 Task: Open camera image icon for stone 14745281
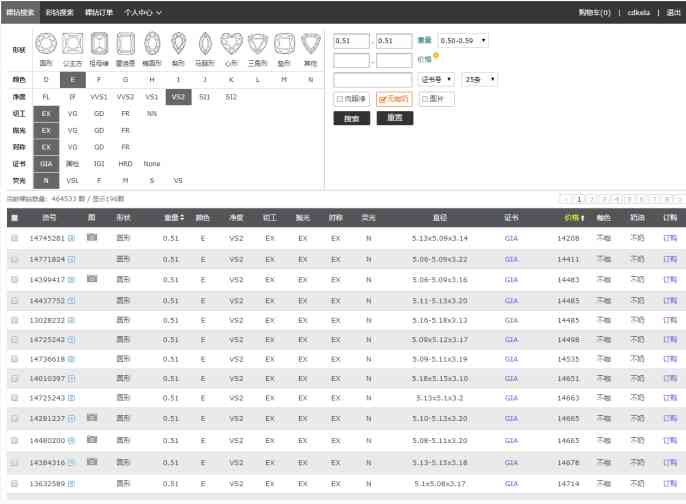(92, 238)
